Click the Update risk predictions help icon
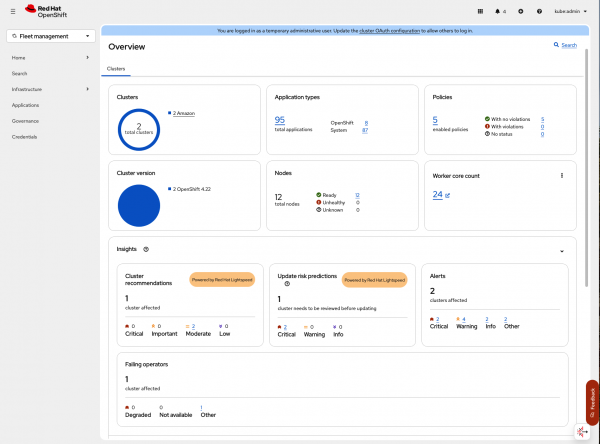 point(287,284)
